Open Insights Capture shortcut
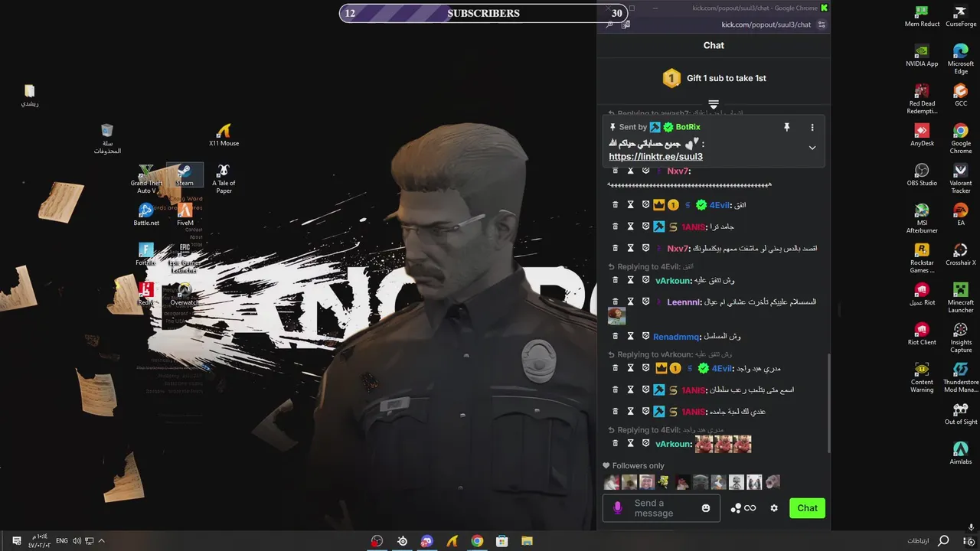 961,337
